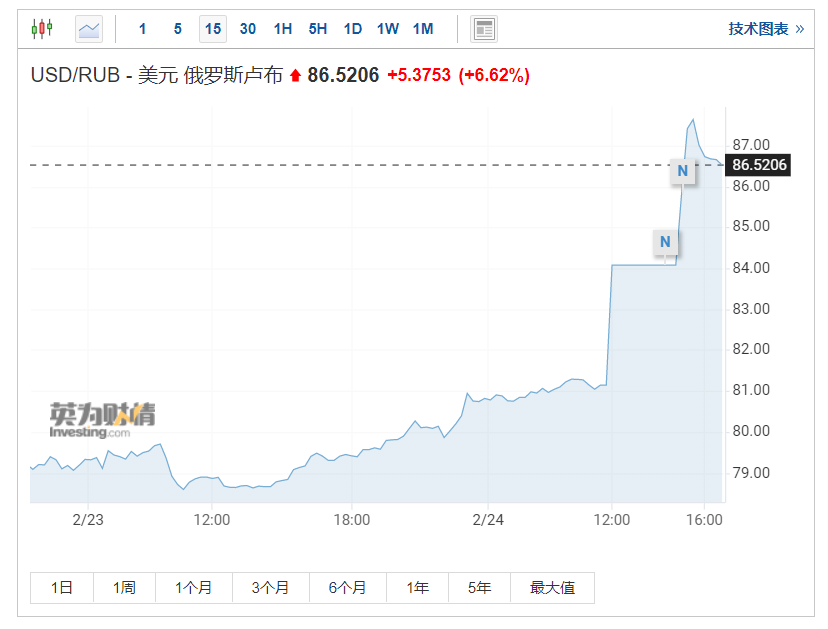Choose the 15 minute interval
This screenshot has height=629, width=828.
(213, 29)
